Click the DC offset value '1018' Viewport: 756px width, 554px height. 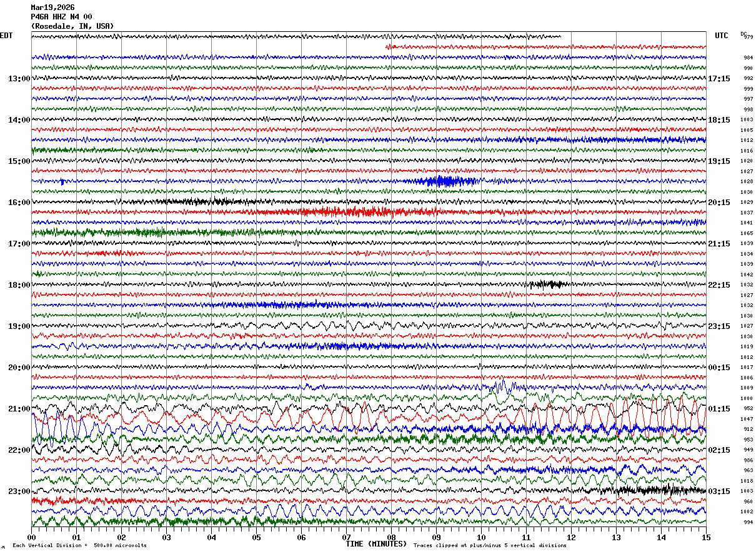747,481
